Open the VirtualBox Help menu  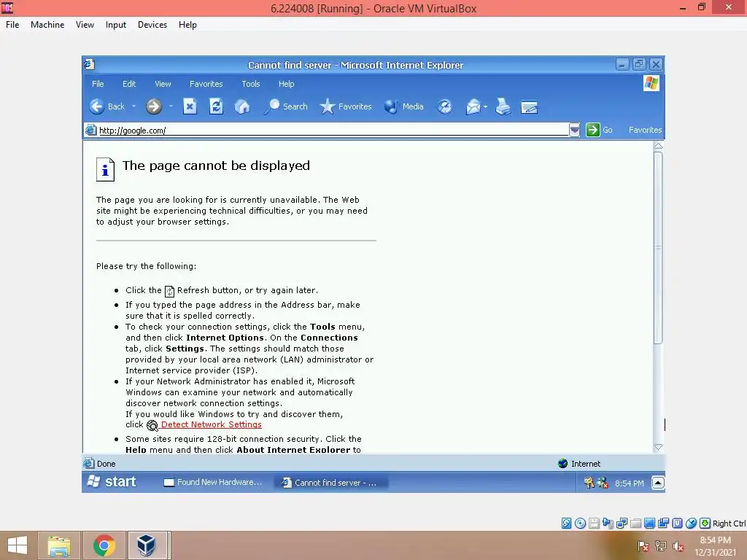[187, 25]
